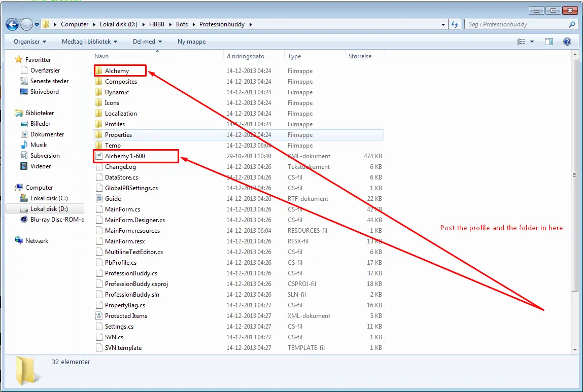Select the DataStore.cs file

[121, 177]
